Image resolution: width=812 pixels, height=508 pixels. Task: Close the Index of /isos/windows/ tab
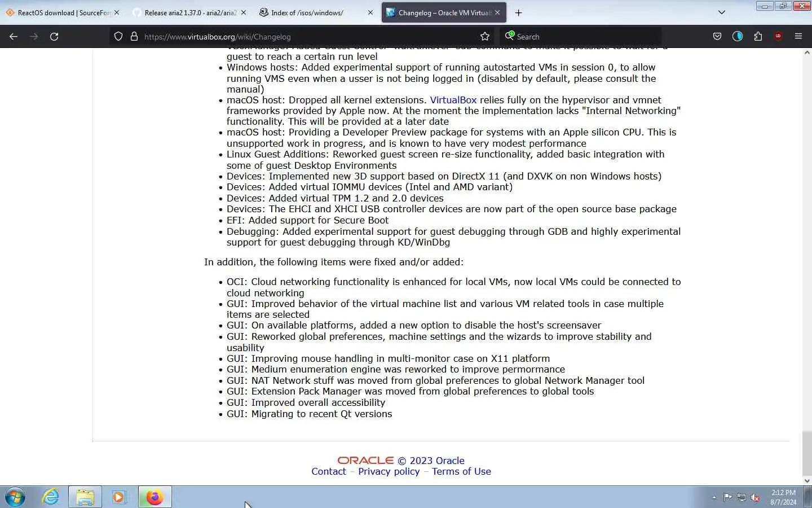pos(370,12)
